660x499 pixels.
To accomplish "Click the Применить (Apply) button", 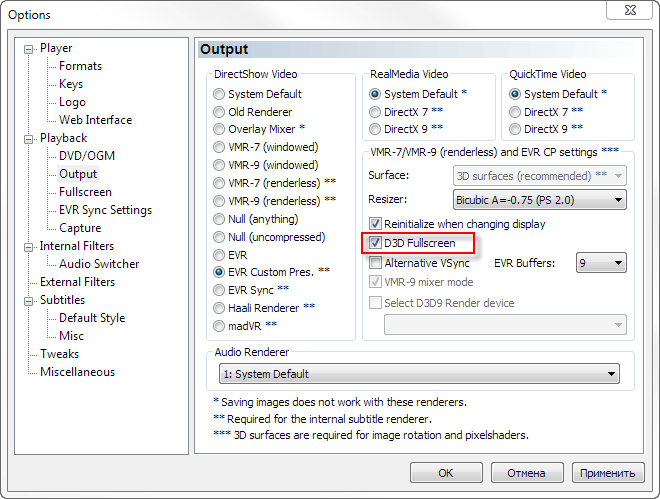I will pos(606,473).
